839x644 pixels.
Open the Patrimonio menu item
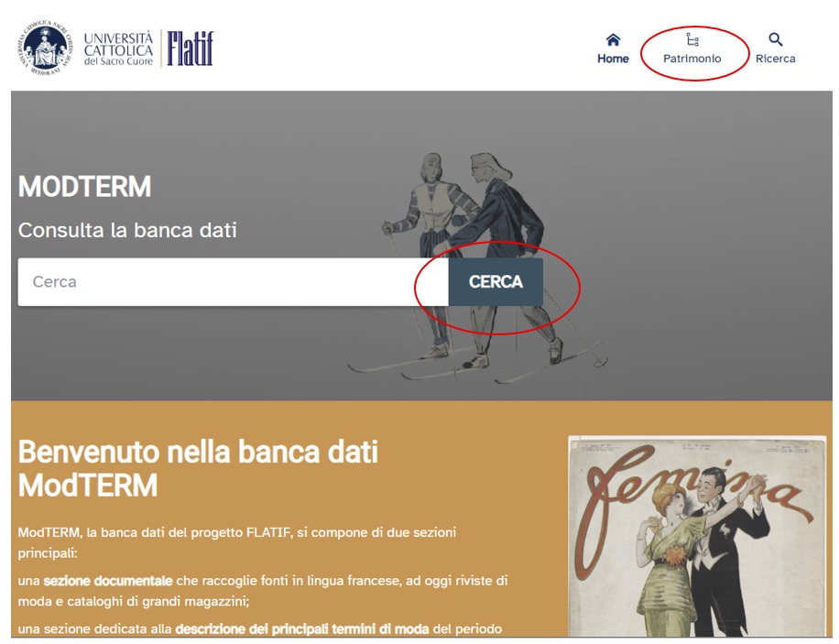pos(692,59)
